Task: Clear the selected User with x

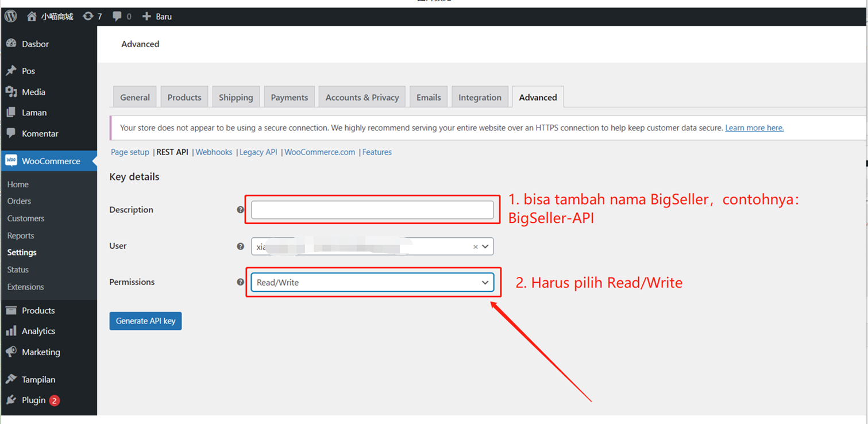Action: click(476, 246)
